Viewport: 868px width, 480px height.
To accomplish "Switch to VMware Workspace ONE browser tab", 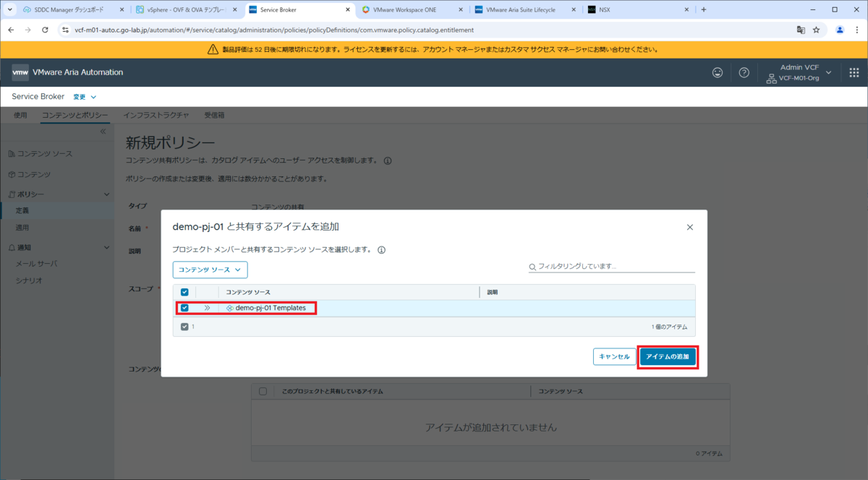I will pos(412,9).
